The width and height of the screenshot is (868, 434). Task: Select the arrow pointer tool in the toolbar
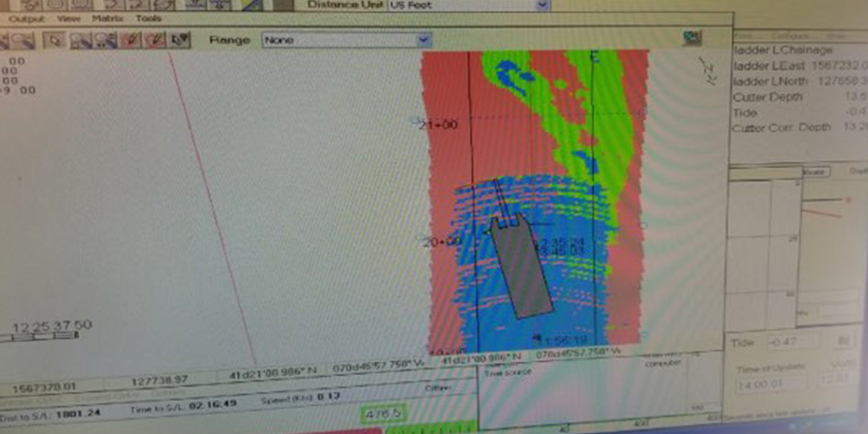point(56,40)
